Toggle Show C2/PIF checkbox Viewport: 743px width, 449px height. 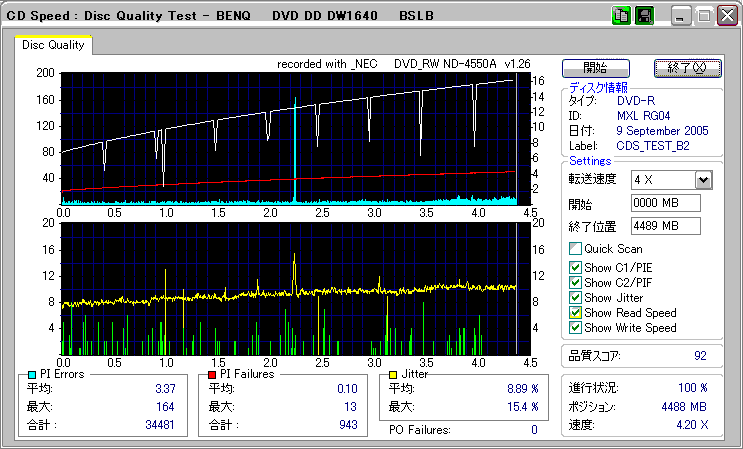click(x=575, y=282)
